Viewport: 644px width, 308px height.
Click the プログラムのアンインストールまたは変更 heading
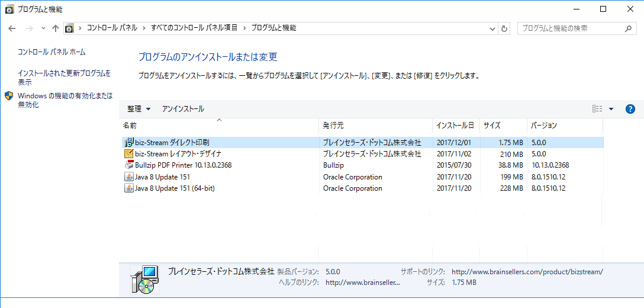tap(208, 57)
